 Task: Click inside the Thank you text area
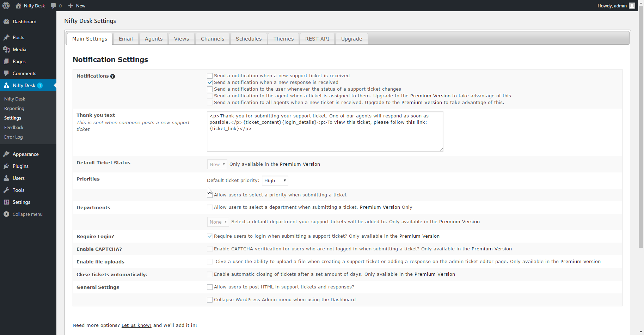coord(325,132)
